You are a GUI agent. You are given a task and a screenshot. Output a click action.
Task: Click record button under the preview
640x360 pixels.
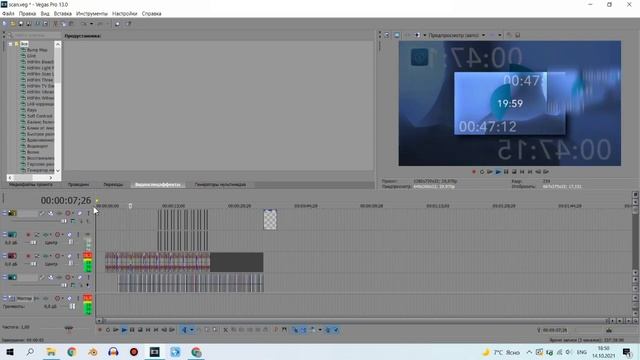click(x=474, y=172)
